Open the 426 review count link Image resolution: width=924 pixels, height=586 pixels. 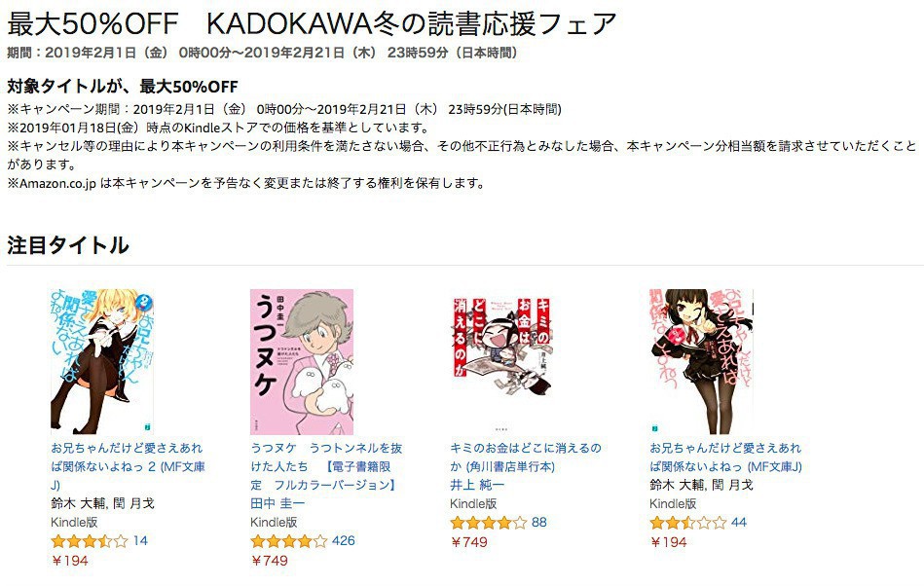tap(344, 540)
